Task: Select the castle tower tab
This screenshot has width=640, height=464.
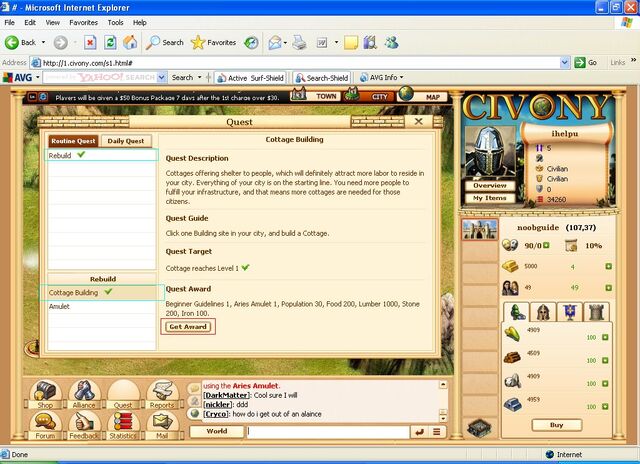Action: tap(596, 312)
